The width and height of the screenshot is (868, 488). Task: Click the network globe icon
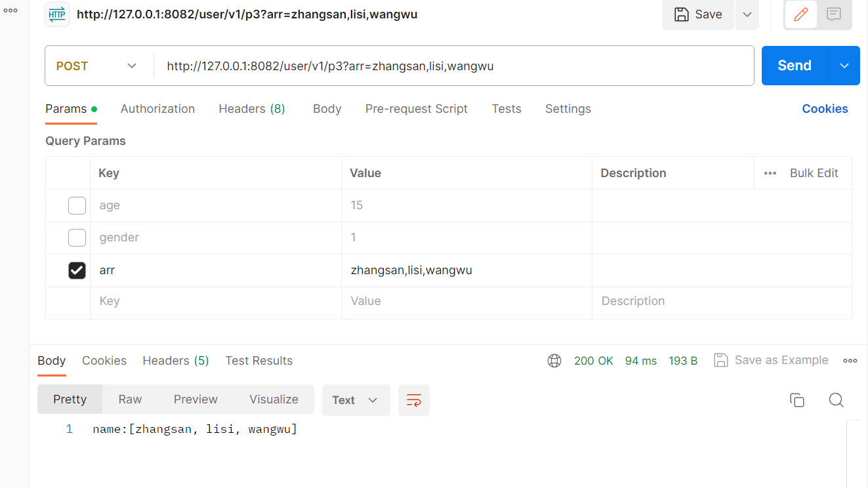(x=554, y=361)
